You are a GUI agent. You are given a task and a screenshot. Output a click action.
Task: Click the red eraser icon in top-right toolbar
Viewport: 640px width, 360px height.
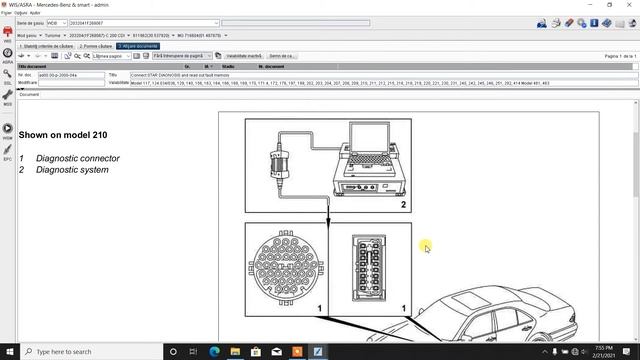(x=569, y=23)
